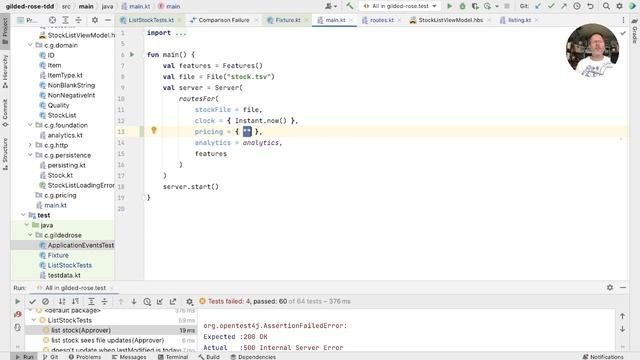Rerun failed tests icon in Run panel

18,314
